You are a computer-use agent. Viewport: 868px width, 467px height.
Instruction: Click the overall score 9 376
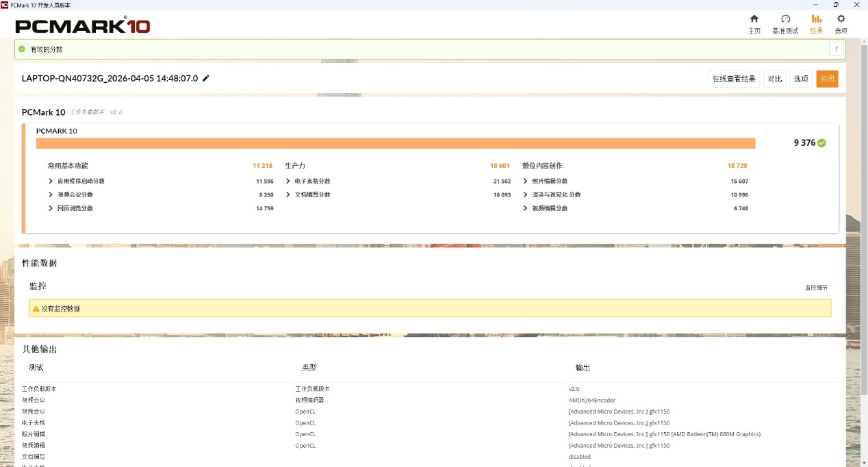click(804, 143)
